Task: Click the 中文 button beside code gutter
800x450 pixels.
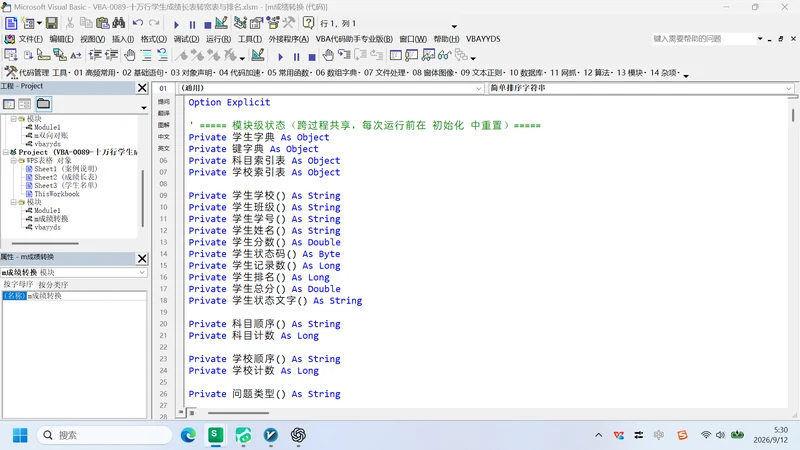Action: 164,137
